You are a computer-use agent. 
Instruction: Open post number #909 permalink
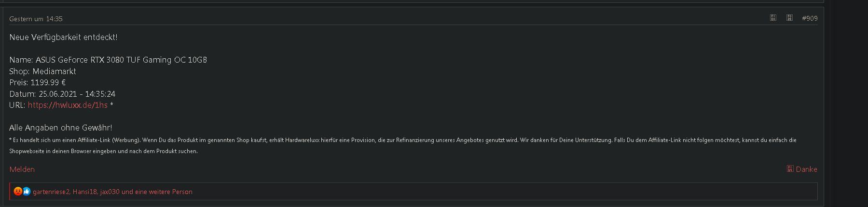[x=810, y=18]
